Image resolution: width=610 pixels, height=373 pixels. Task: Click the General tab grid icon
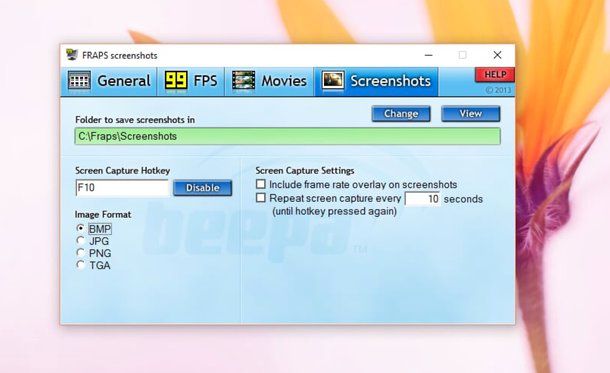79,81
